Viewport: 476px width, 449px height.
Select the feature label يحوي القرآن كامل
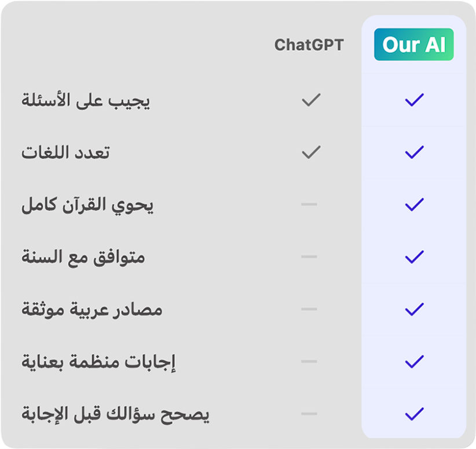88,205
